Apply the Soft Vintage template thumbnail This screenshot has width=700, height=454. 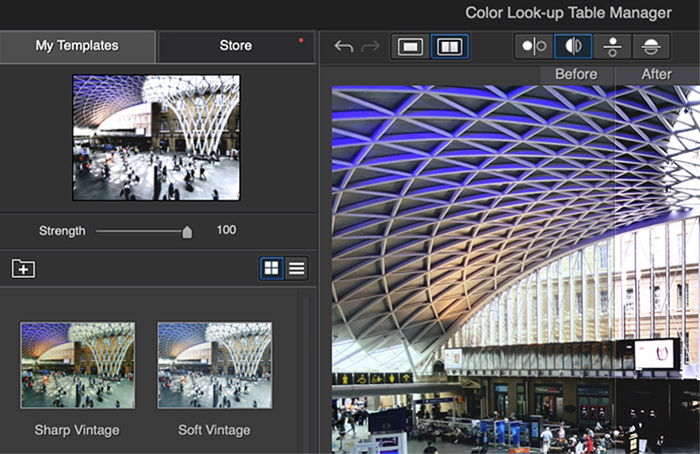(215, 365)
